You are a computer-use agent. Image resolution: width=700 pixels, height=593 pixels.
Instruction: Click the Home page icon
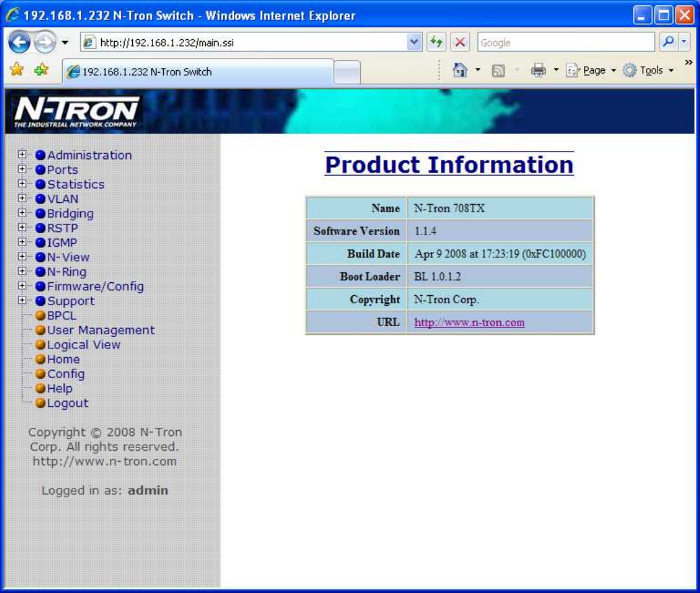pos(459,70)
